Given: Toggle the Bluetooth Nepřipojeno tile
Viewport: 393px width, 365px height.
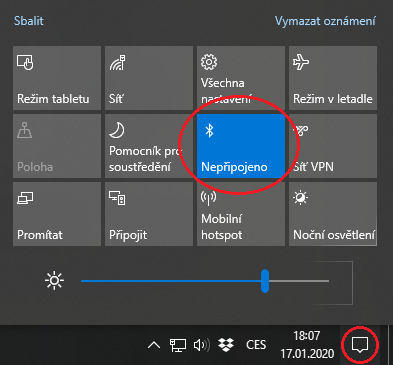Looking at the screenshot, I should click(241, 146).
